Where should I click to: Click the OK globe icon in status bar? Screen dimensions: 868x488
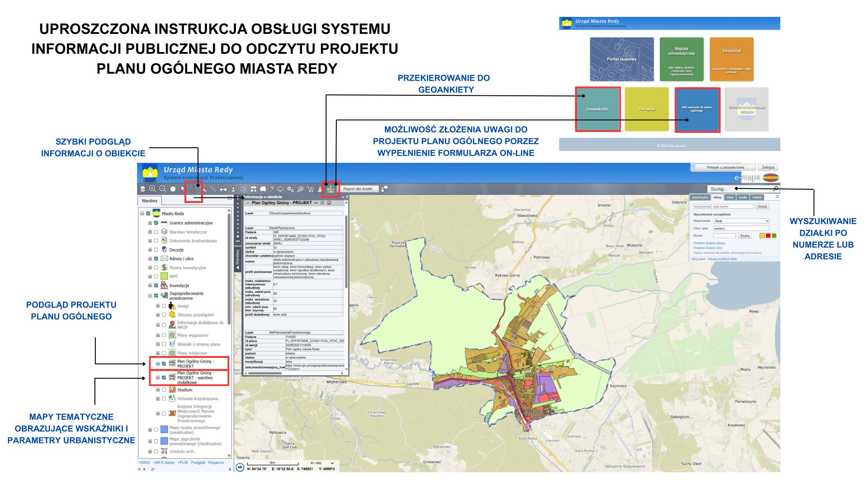(240, 467)
